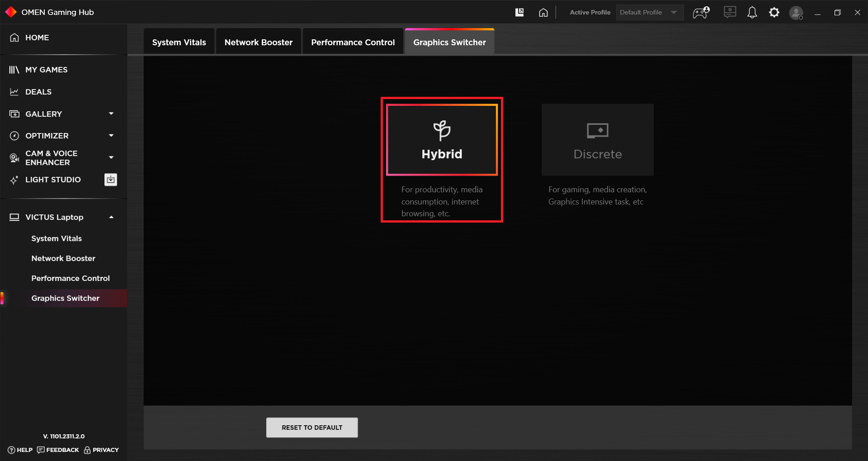868x461 pixels.
Task: Open the message board icon
Action: [x=730, y=12]
